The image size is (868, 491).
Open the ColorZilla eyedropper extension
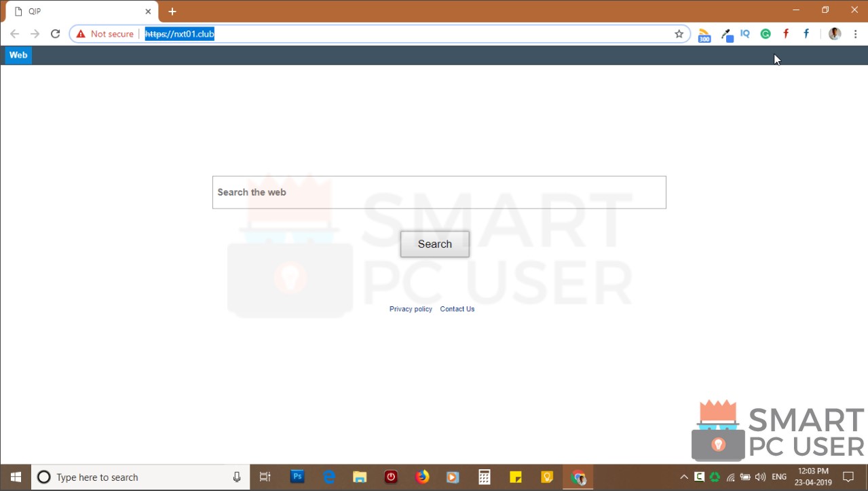coord(725,33)
